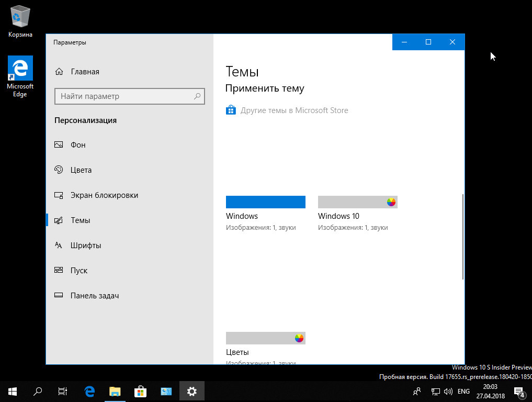Open Task View on the taskbar
The image size is (532, 402).
coord(63,392)
